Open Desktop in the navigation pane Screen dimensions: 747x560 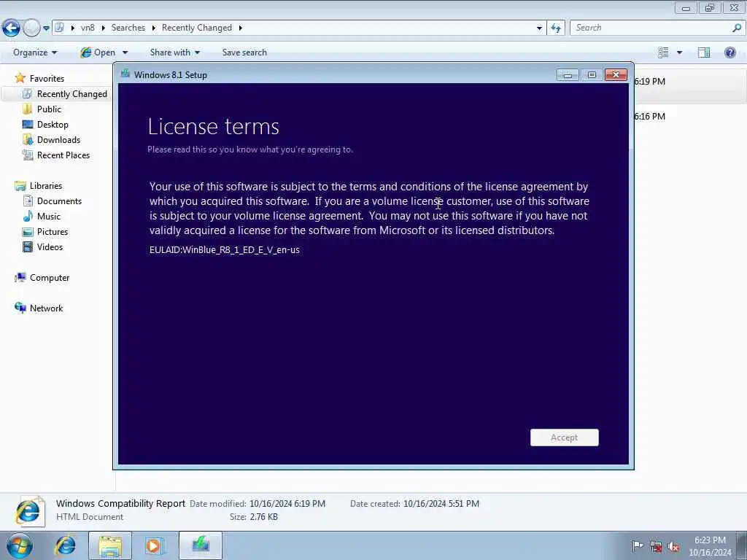(x=53, y=124)
